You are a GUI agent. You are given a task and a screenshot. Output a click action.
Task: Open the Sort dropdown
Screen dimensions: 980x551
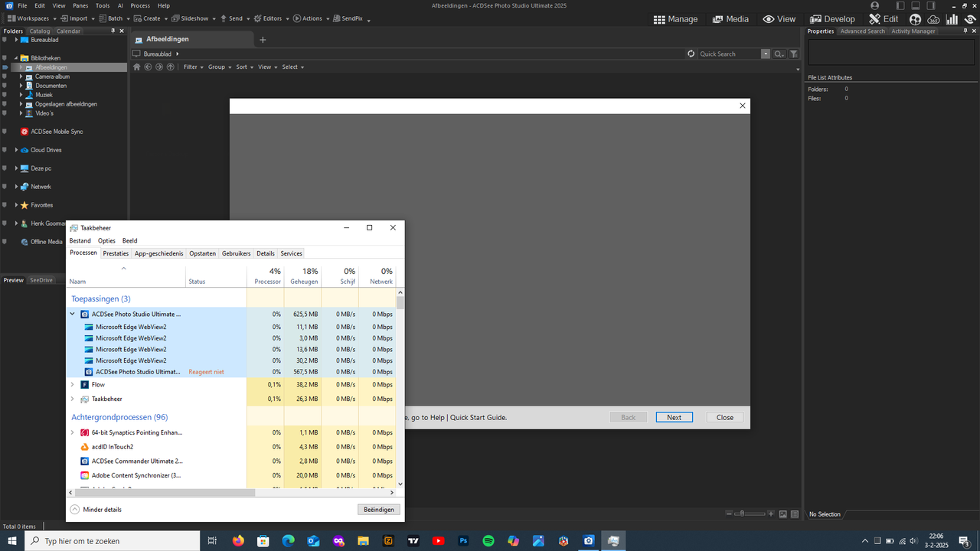click(x=244, y=67)
